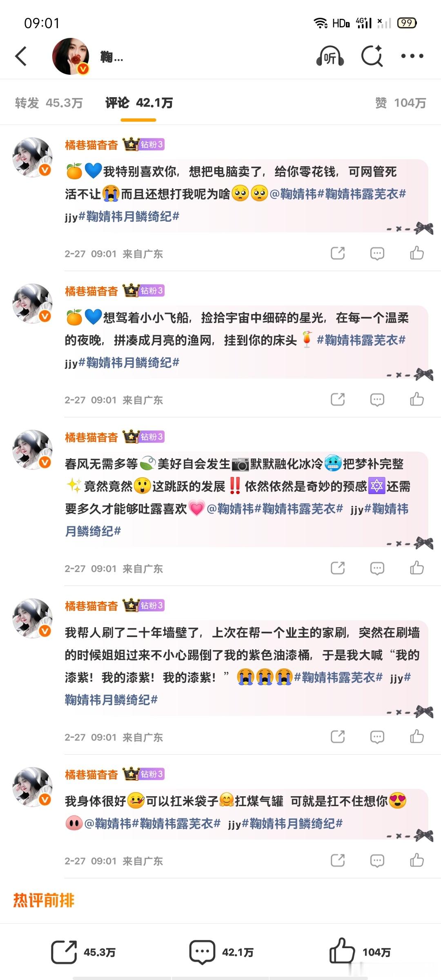Switch to the 转发 45.3万 tab
The height and width of the screenshot is (980, 441).
click(x=49, y=103)
